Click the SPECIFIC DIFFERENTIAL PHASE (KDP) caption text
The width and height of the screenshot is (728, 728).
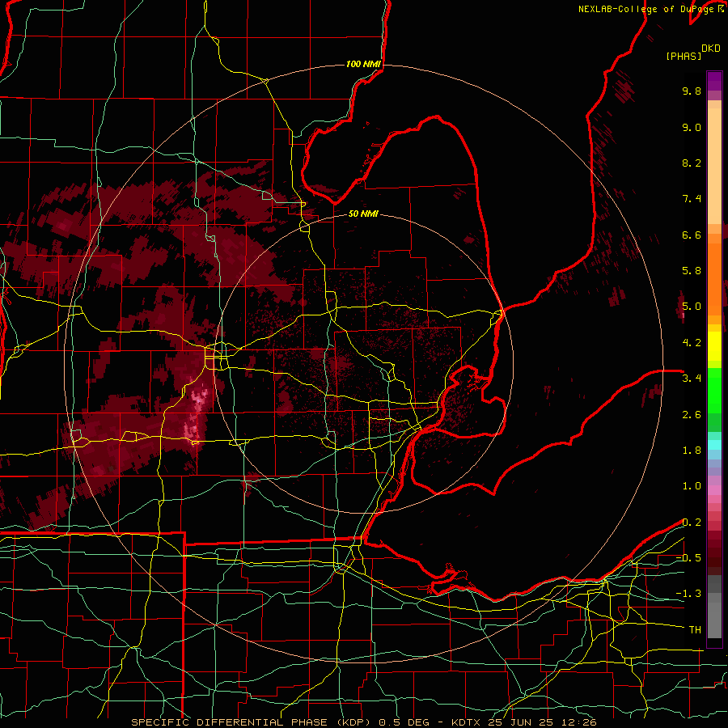[x=252, y=722]
